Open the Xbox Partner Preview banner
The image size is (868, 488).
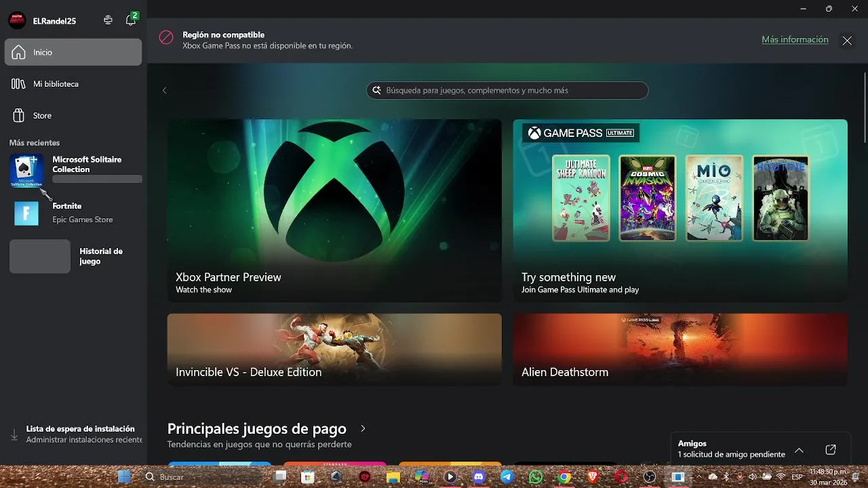[334, 210]
